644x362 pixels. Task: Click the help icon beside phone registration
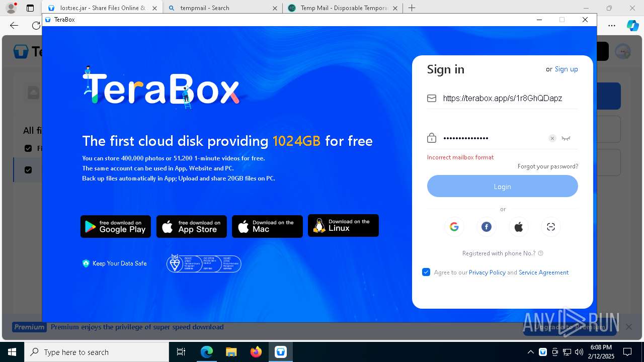pyautogui.click(x=541, y=253)
